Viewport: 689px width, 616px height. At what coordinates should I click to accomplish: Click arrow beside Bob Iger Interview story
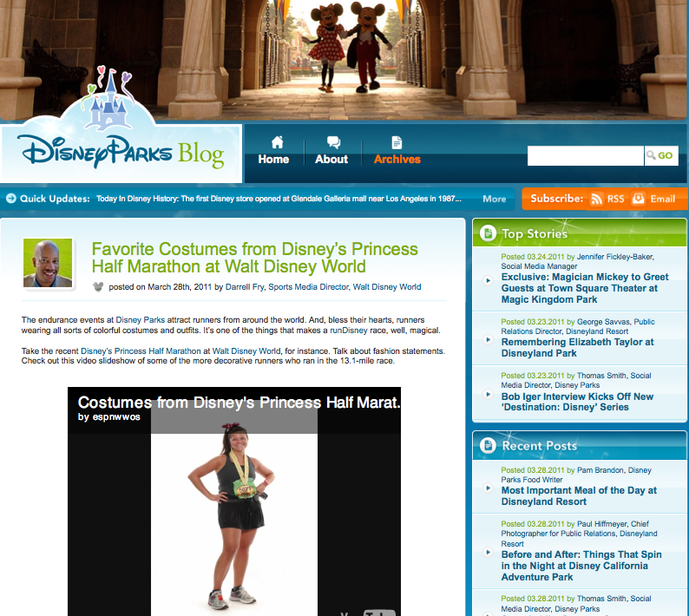488,394
